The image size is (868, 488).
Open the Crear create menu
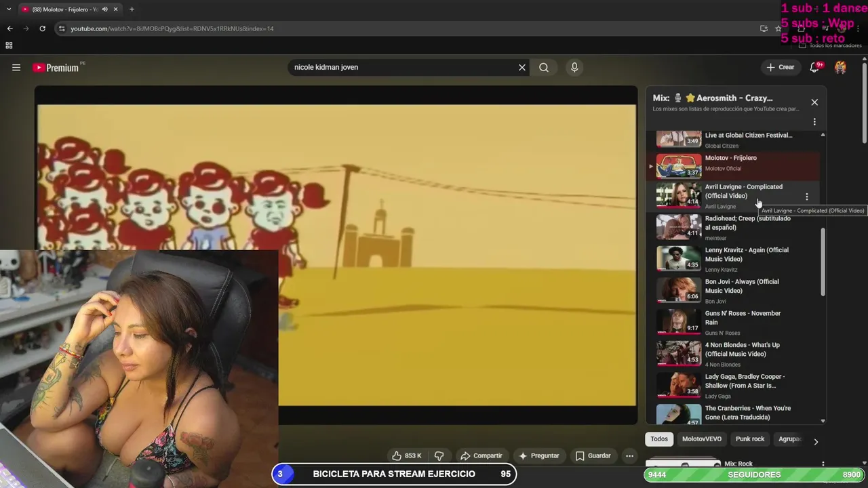click(781, 67)
